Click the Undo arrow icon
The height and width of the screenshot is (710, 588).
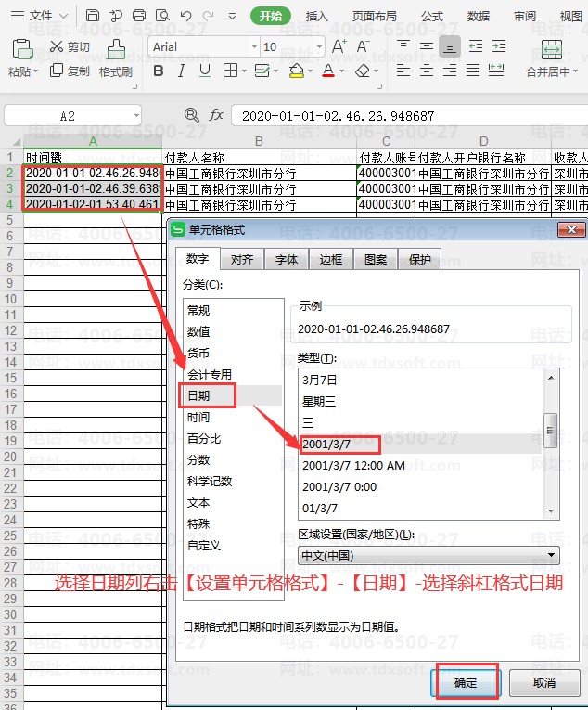pos(186,16)
